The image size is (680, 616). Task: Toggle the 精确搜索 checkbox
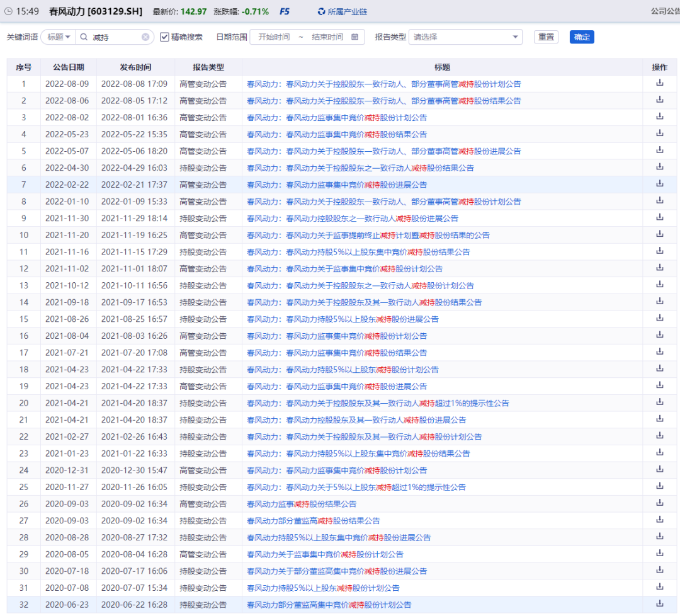click(164, 37)
